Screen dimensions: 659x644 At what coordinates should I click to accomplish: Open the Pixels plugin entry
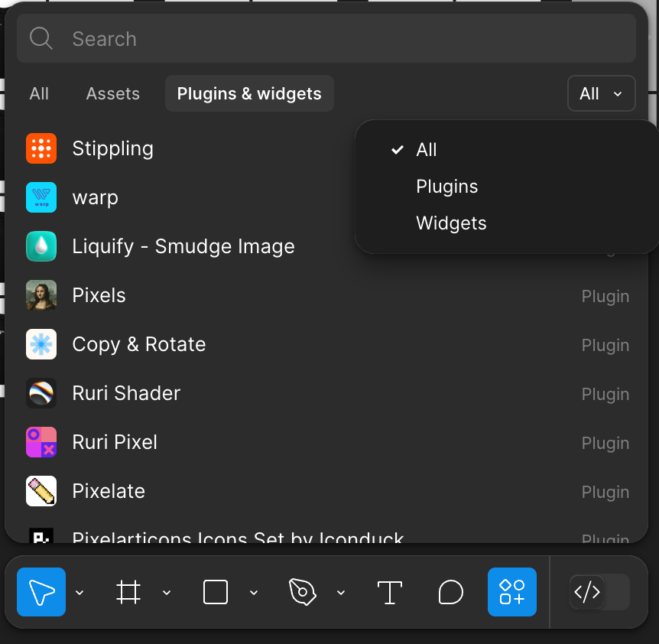(x=326, y=295)
